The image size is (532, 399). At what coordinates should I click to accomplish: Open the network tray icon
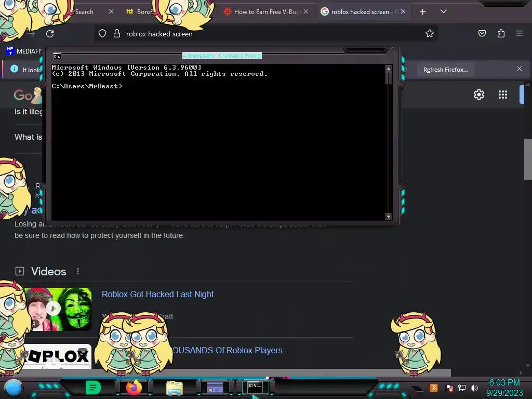461,388
